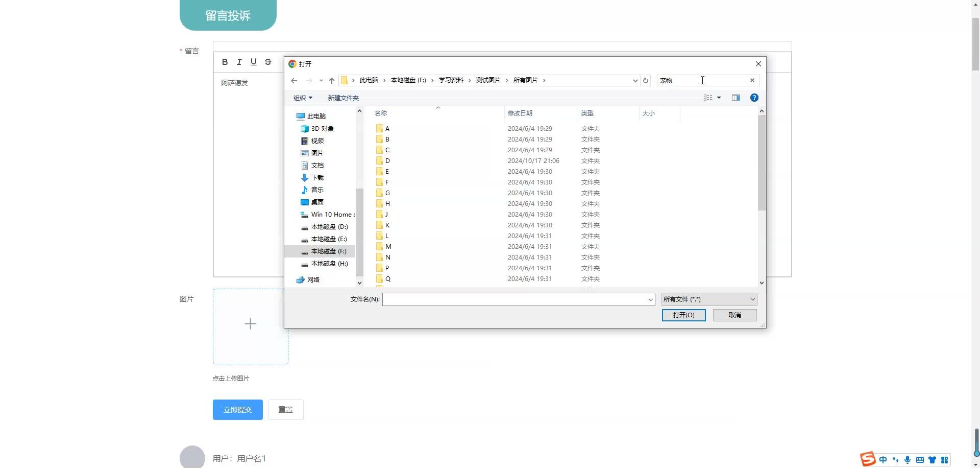Click the Sogou voice input microphone
Viewport: 980px width, 468px height.
click(x=908, y=460)
